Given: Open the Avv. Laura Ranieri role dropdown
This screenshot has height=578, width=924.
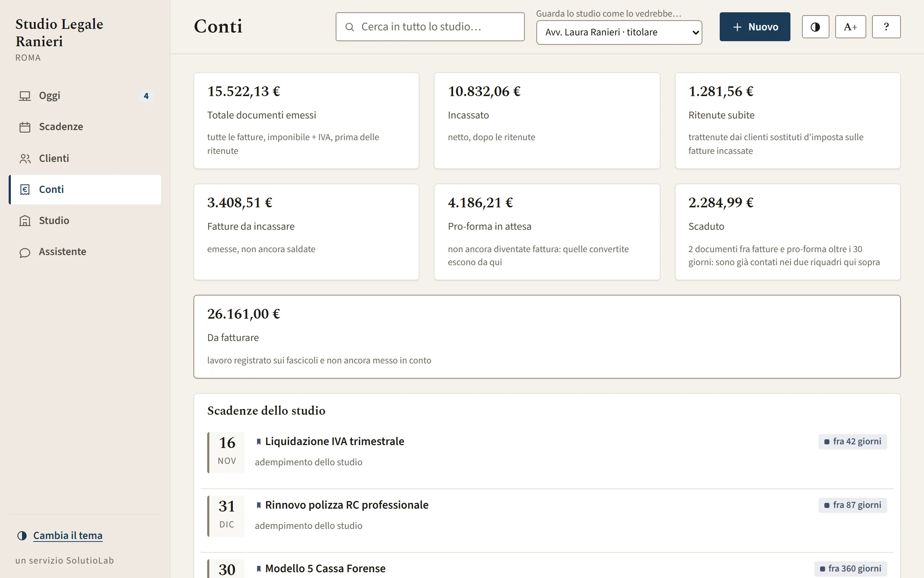Looking at the screenshot, I should (619, 33).
